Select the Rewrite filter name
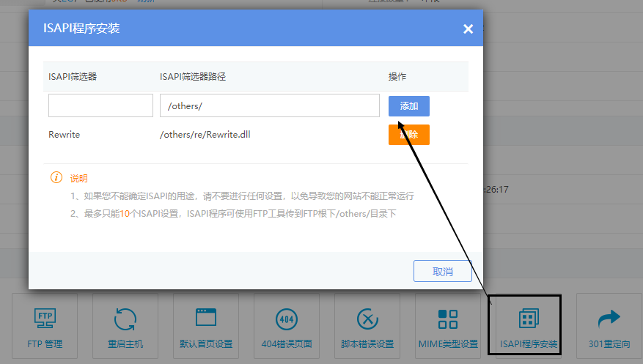 point(65,135)
